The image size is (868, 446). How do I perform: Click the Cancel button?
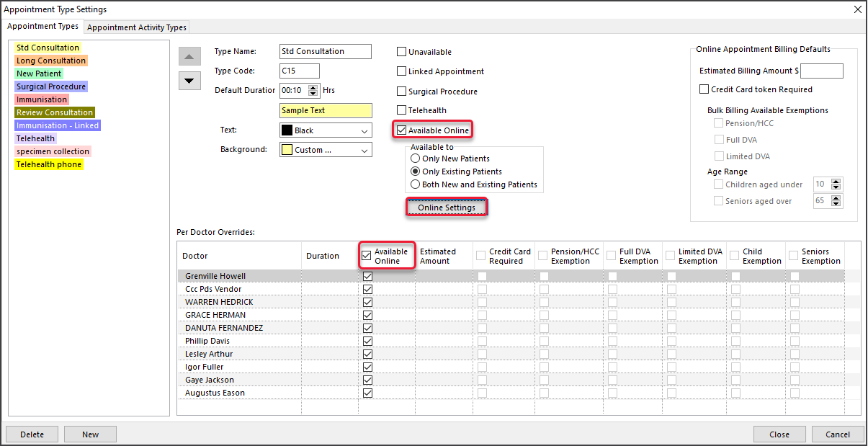tap(838, 434)
